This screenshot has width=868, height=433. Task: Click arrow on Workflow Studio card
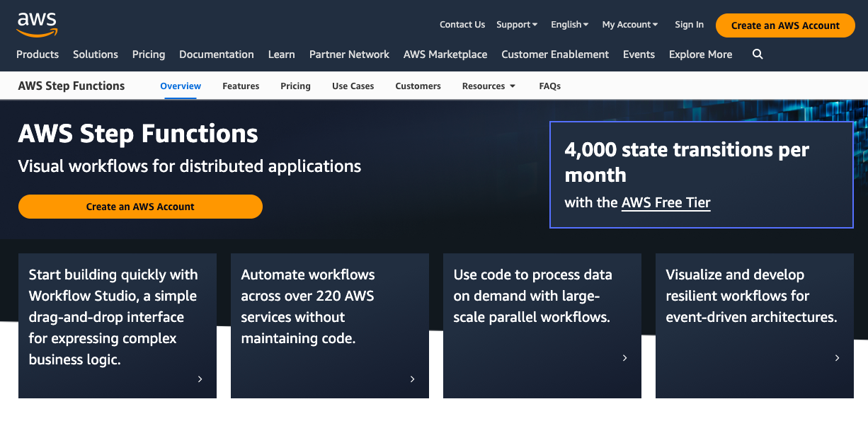[200, 379]
